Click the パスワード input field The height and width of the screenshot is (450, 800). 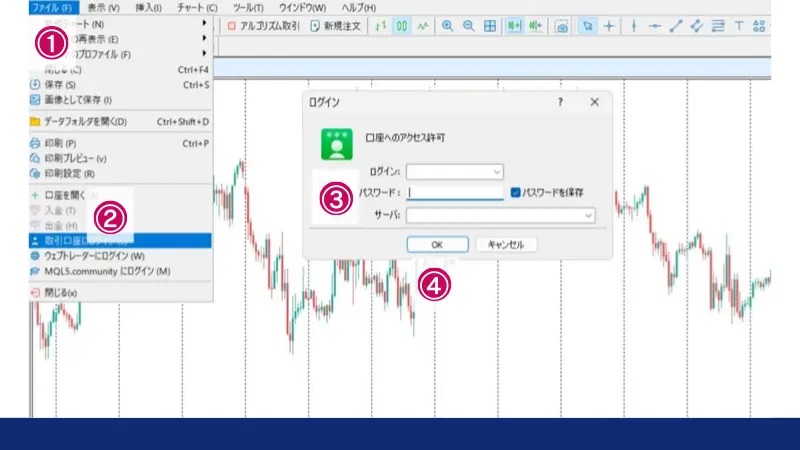(455, 193)
